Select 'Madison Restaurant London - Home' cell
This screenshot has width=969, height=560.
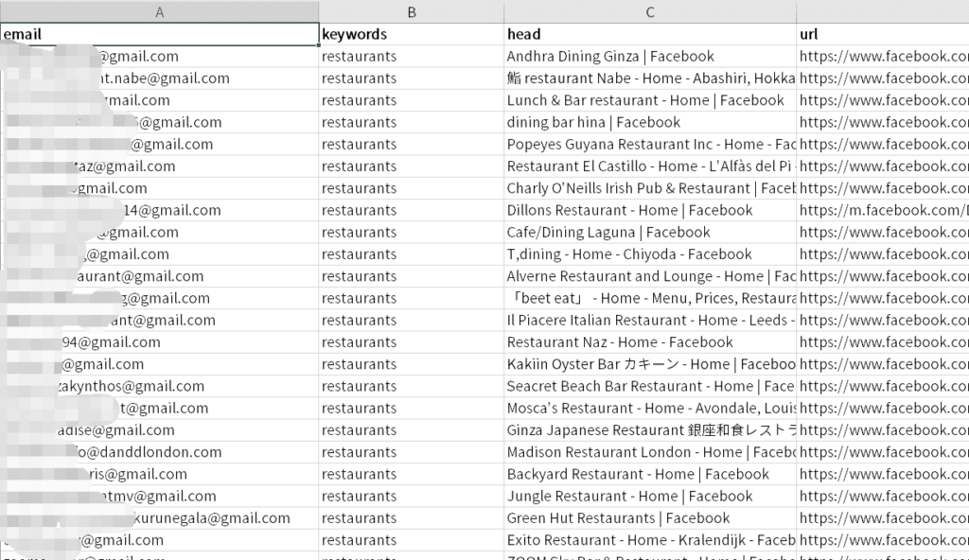tap(650, 452)
